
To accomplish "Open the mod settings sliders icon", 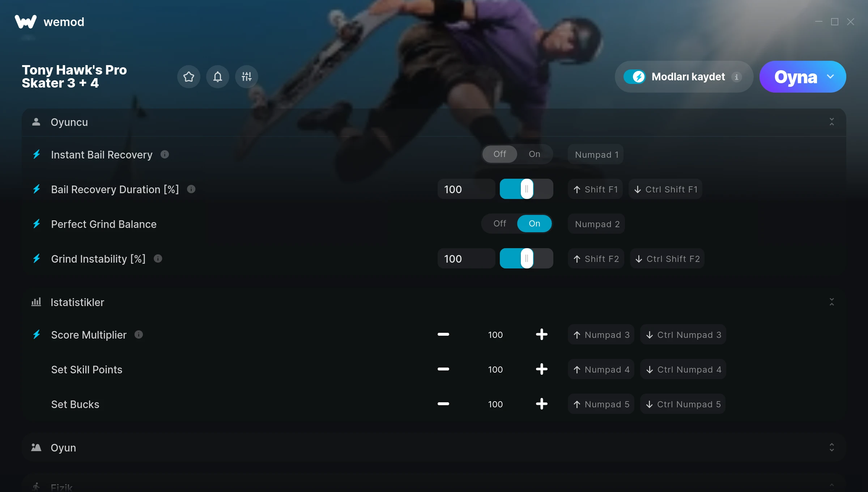I will (x=246, y=77).
